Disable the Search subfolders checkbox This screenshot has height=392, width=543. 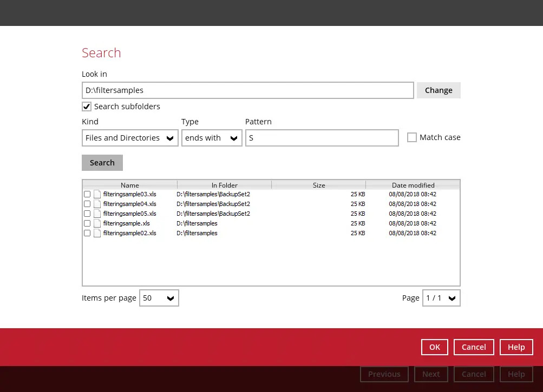(87, 107)
